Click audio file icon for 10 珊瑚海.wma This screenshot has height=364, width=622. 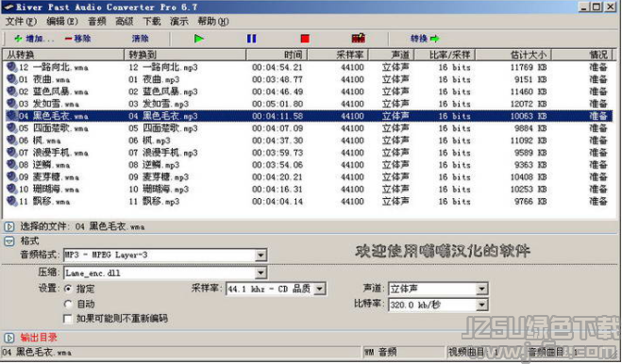12,190
